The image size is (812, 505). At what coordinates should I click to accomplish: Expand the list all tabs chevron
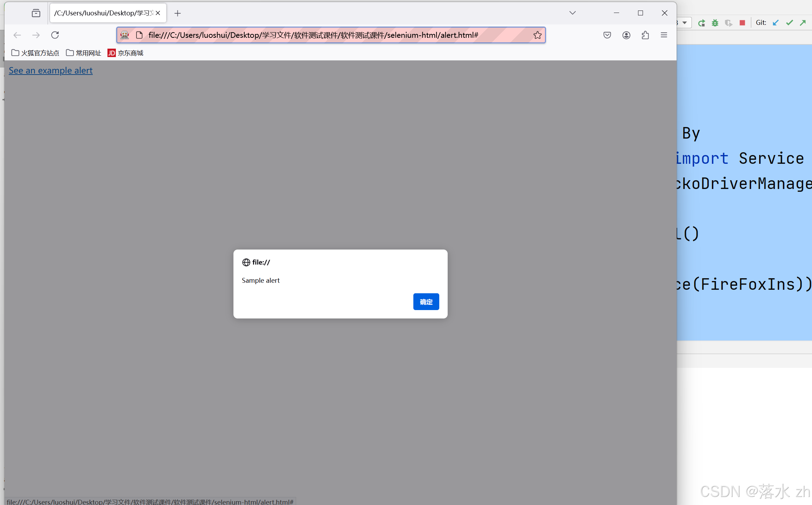click(573, 13)
